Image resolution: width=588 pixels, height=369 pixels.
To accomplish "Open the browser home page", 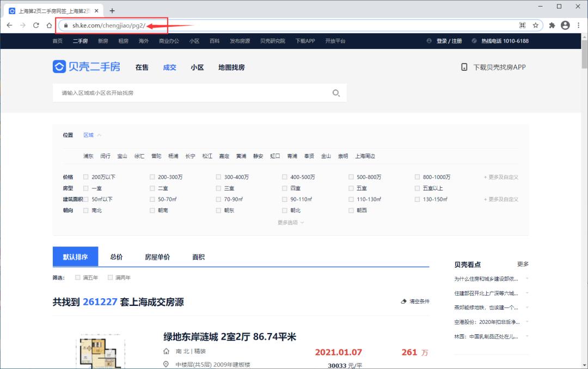I will (49, 25).
